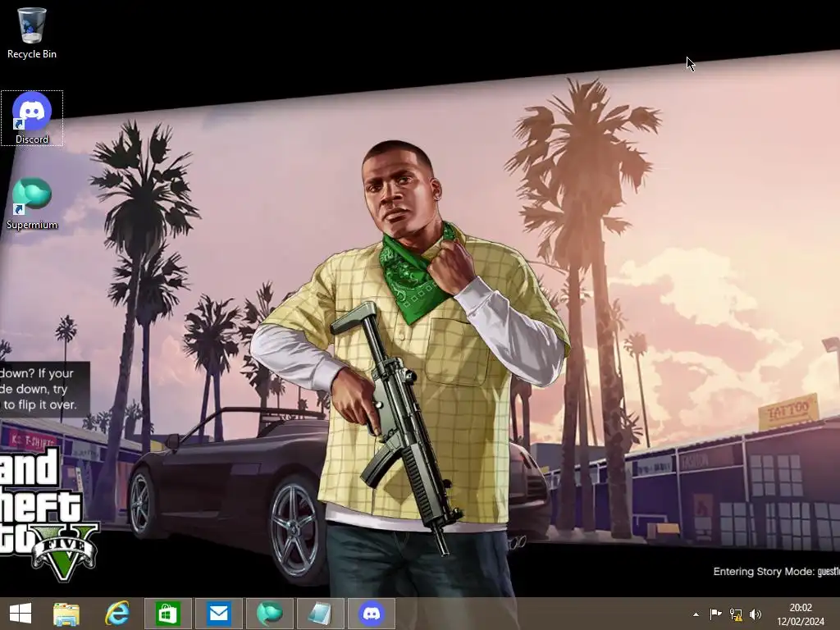The width and height of the screenshot is (840, 630).
Task: Click the Discord shortcut label text
Action: (x=32, y=139)
